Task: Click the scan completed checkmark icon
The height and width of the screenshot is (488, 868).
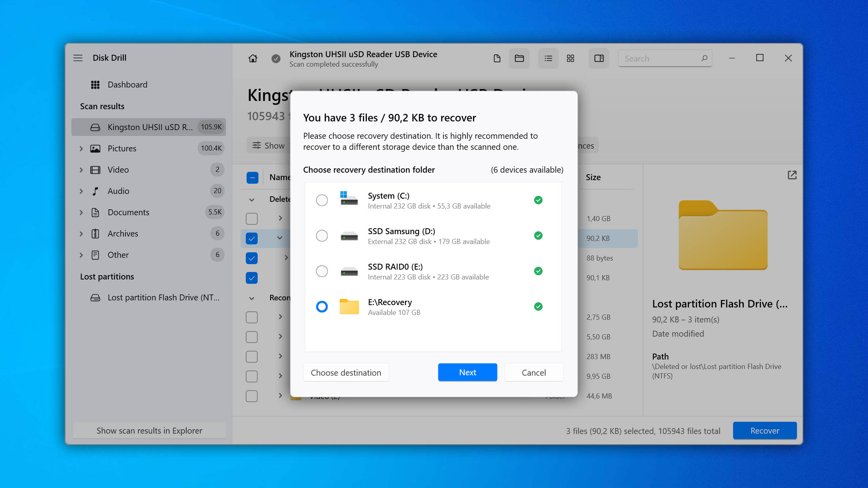Action: point(276,58)
